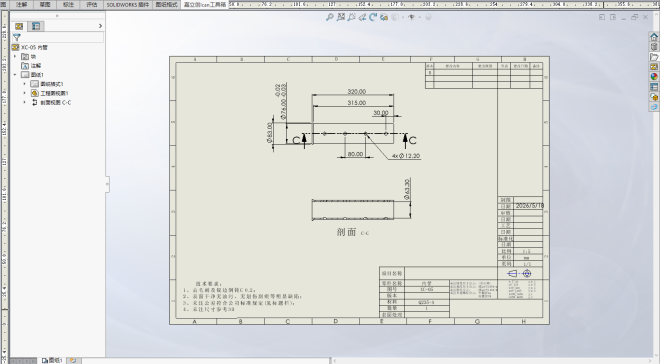Open the bottom task pane forum icon

point(654,107)
